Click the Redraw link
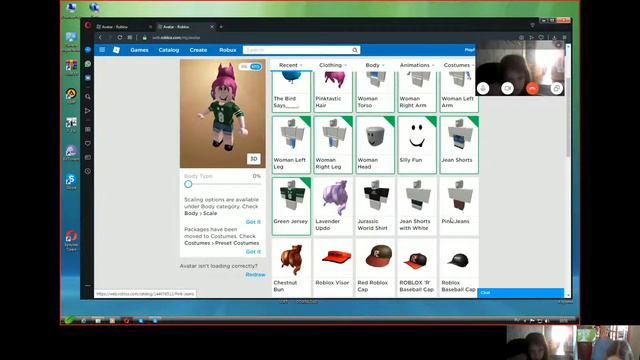 tap(255, 275)
